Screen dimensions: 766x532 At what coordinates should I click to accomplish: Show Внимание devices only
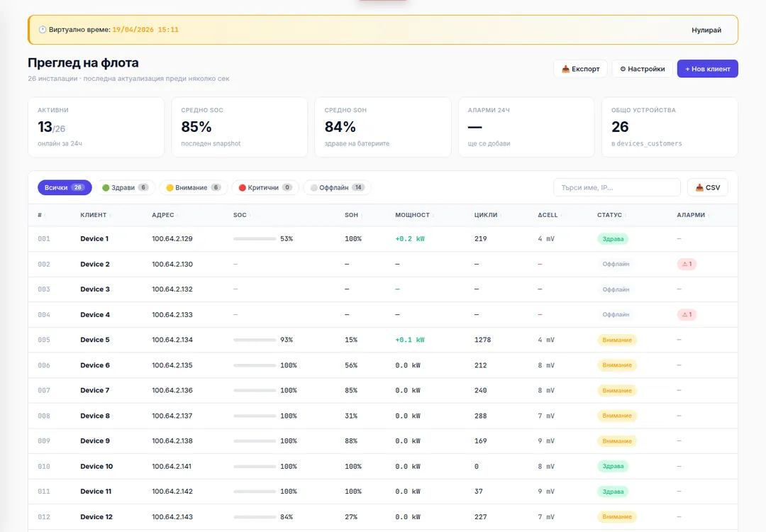(194, 187)
